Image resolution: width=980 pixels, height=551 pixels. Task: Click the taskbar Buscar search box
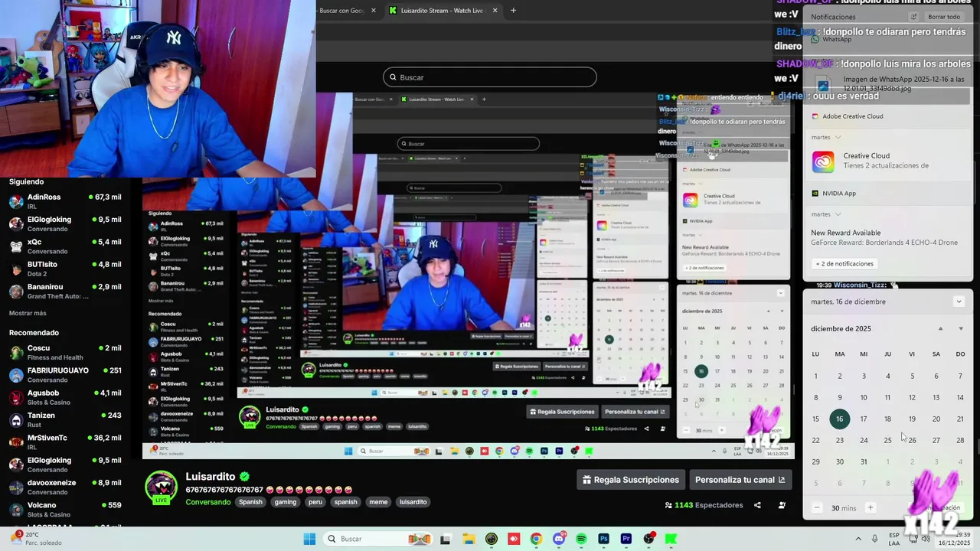pyautogui.click(x=377, y=539)
